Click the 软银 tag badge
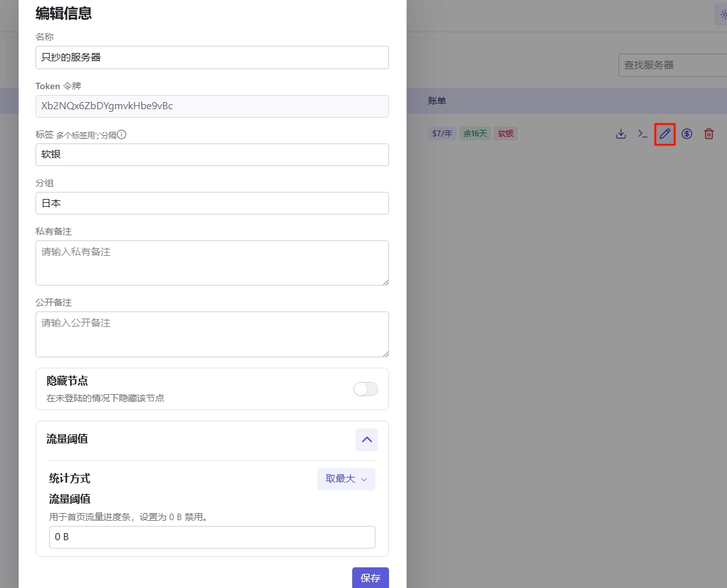This screenshot has width=727, height=588. [505, 133]
